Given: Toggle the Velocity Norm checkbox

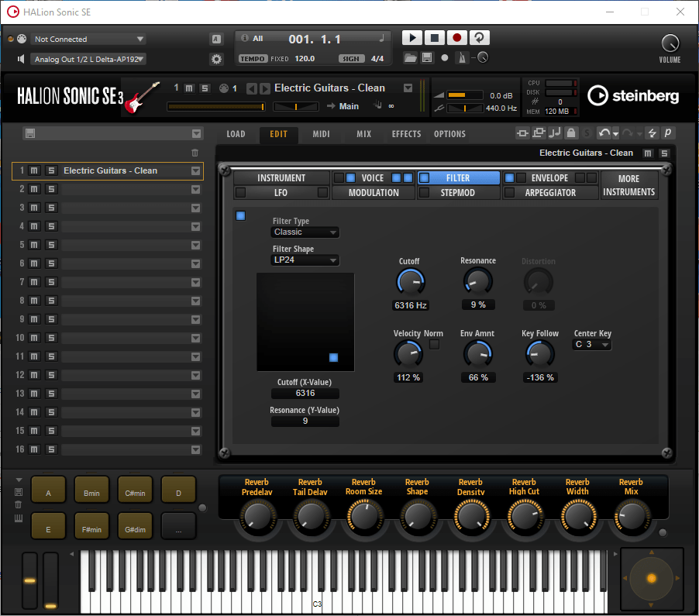Looking at the screenshot, I should point(434,344).
